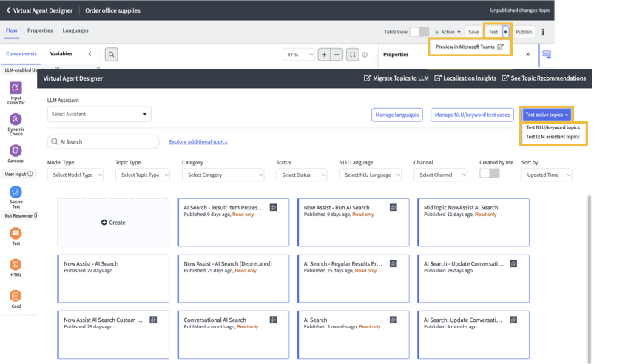Open the Select Status dropdown
This screenshot has width=628, height=364.
pyautogui.click(x=302, y=175)
